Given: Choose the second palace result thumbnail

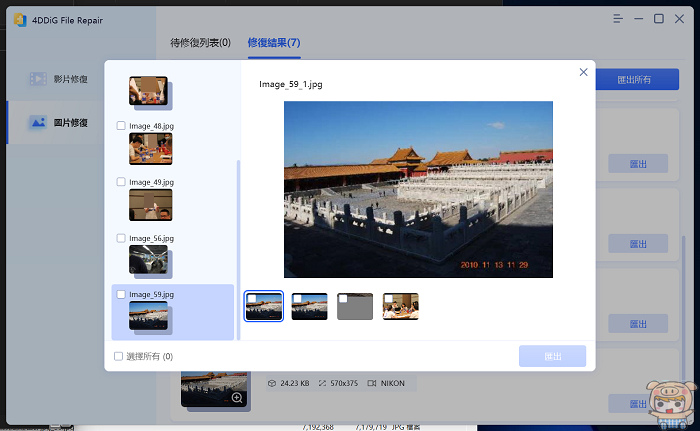Looking at the screenshot, I should [309, 306].
